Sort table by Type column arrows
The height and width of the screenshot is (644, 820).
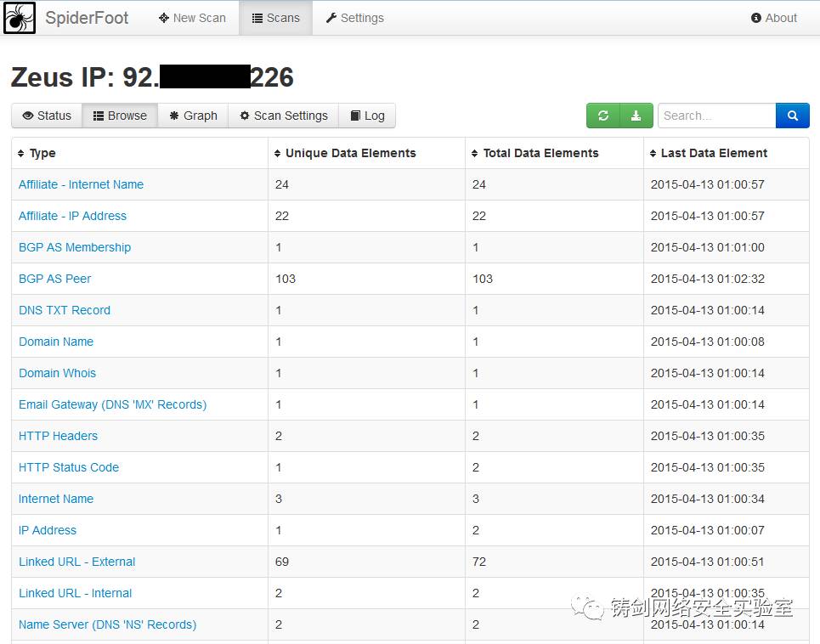coord(21,153)
